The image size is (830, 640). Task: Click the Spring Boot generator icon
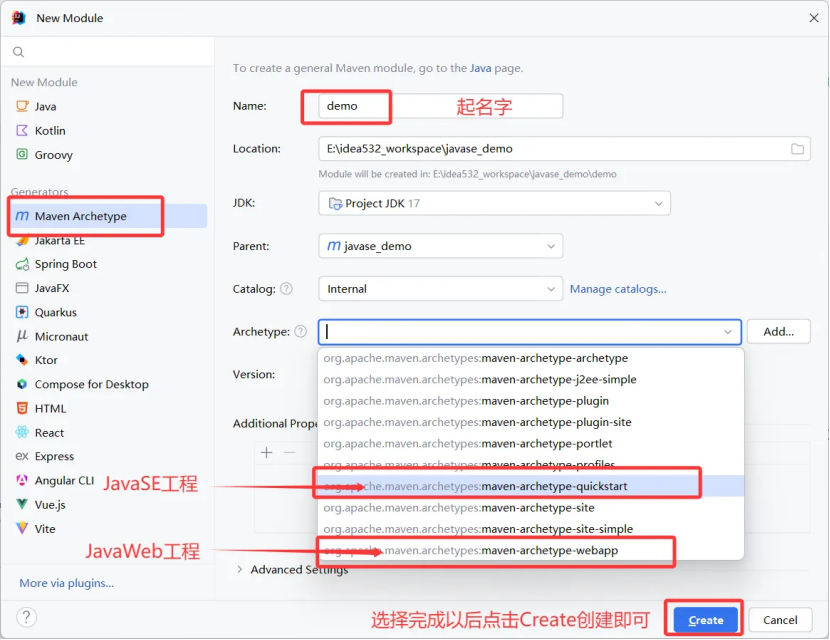[x=22, y=264]
